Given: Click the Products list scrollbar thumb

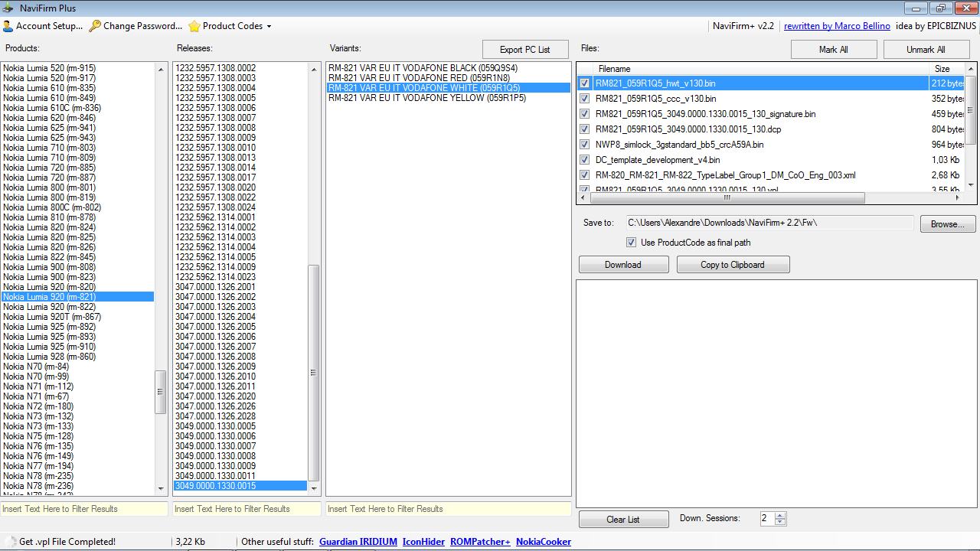Looking at the screenshot, I should (161, 392).
